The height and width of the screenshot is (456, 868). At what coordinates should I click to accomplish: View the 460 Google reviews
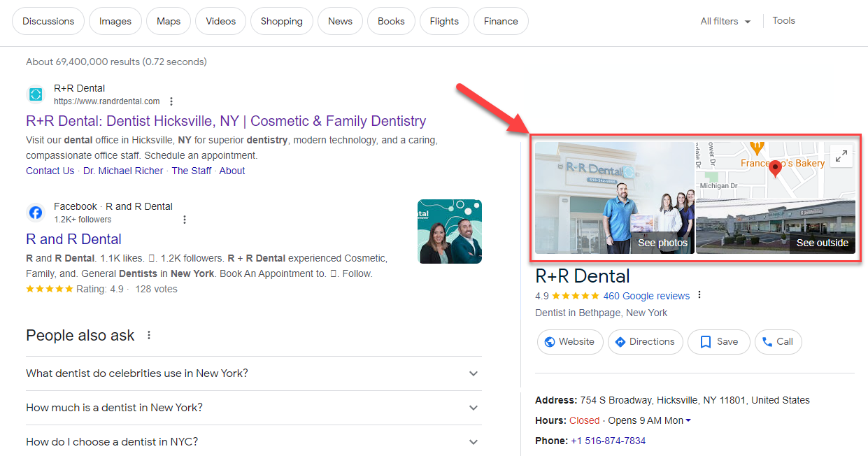(x=646, y=296)
